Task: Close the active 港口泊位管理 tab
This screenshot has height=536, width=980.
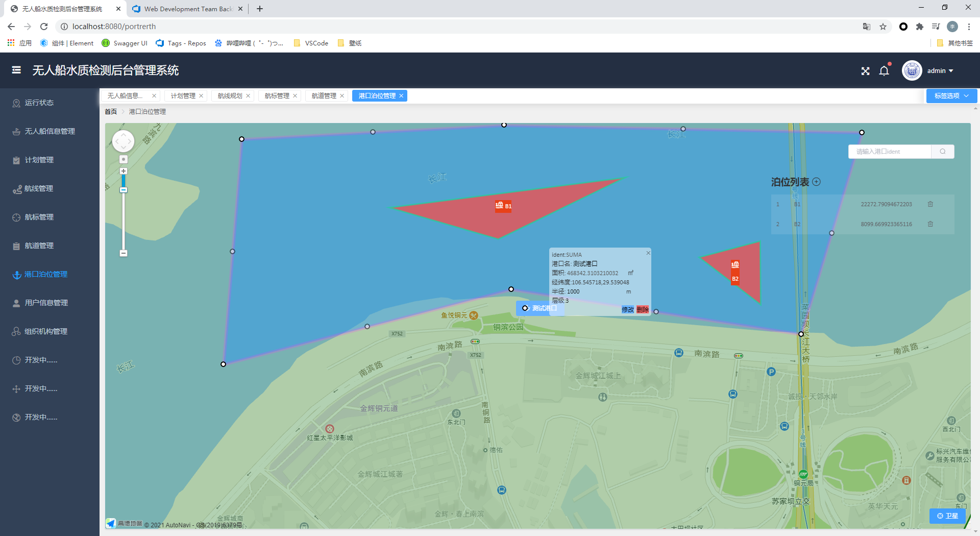Action: point(401,95)
